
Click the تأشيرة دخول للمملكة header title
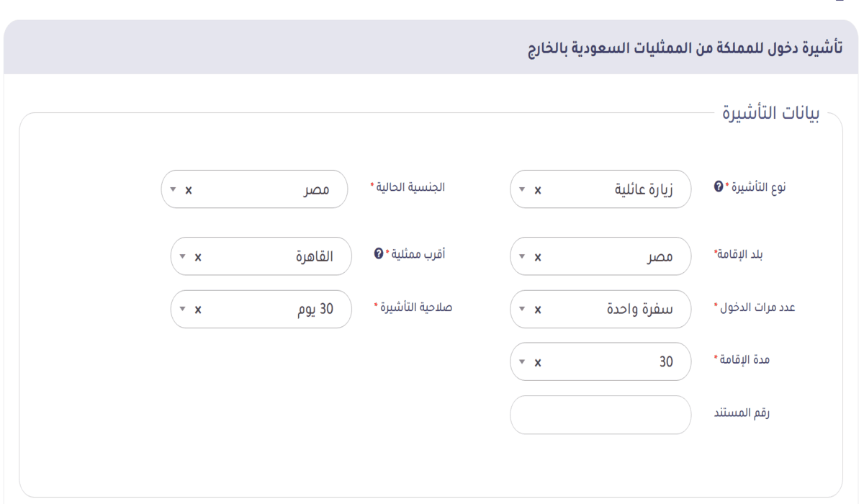click(681, 48)
